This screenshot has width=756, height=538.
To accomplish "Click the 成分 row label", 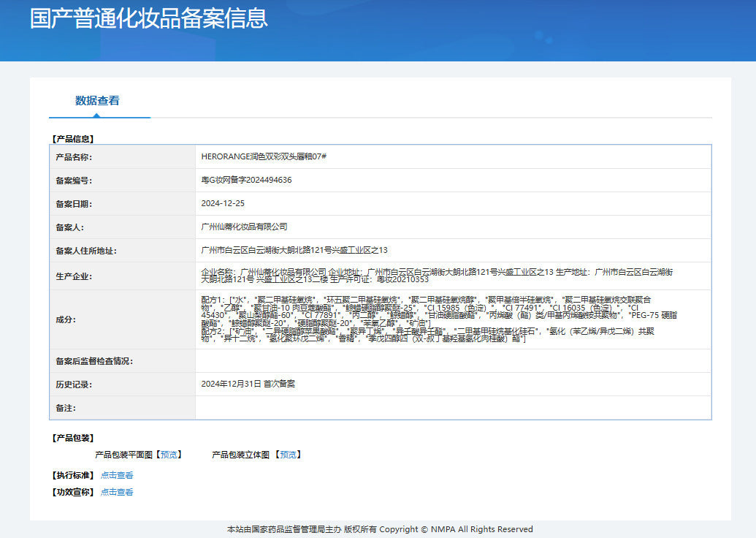I will (x=65, y=319).
